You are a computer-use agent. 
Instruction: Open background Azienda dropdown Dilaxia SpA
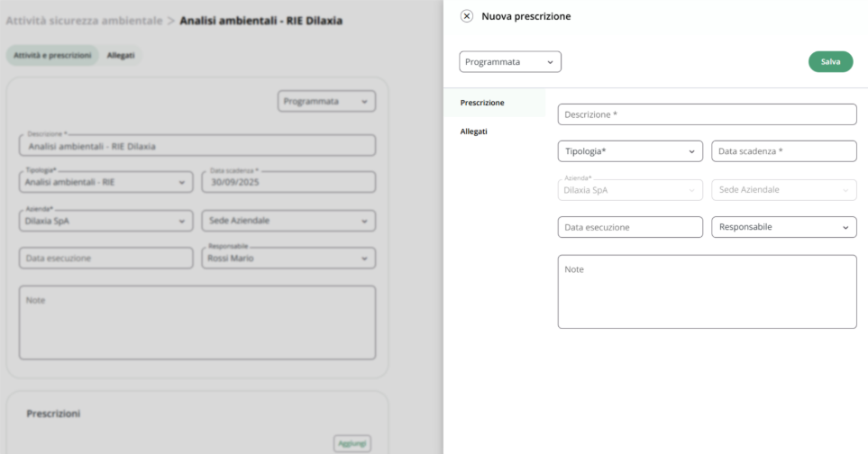tap(105, 221)
